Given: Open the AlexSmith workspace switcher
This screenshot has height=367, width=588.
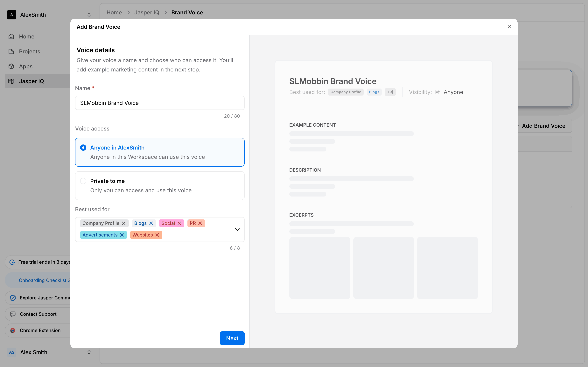Looking at the screenshot, I should [x=89, y=15].
